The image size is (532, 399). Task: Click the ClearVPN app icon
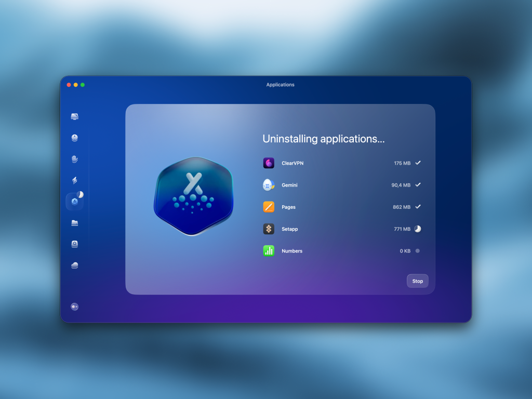268,163
